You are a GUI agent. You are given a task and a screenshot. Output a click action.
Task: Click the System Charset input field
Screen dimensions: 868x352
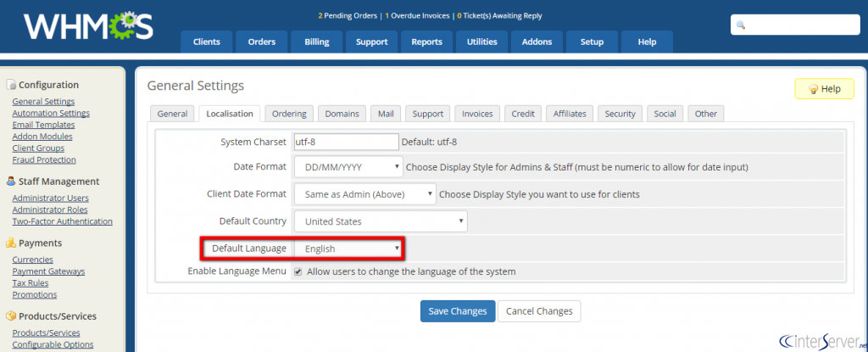(x=347, y=142)
